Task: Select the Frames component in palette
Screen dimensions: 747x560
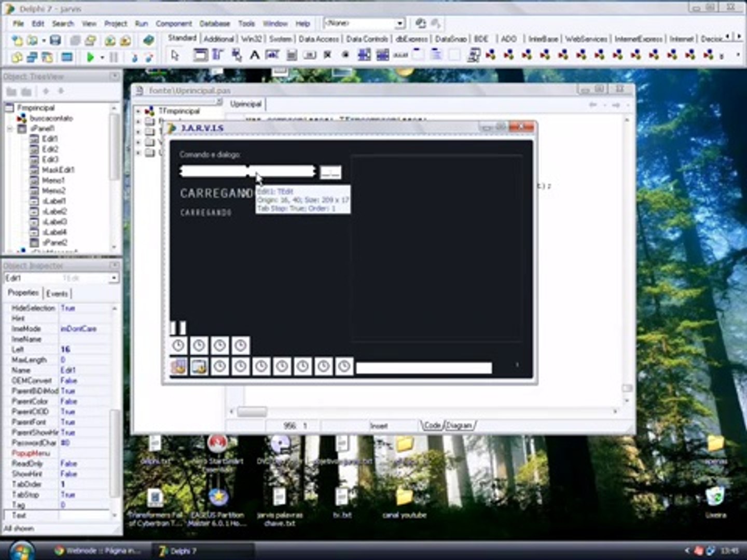Action: (x=200, y=55)
